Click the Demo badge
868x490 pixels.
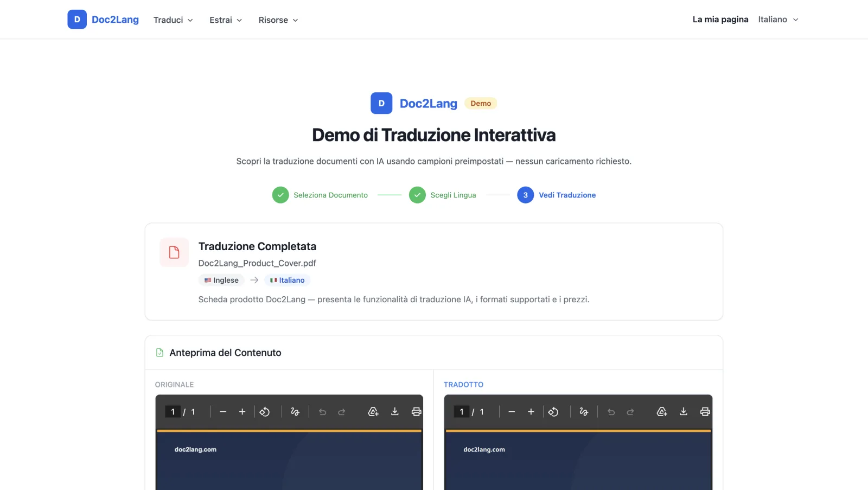click(x=481, y=103)
